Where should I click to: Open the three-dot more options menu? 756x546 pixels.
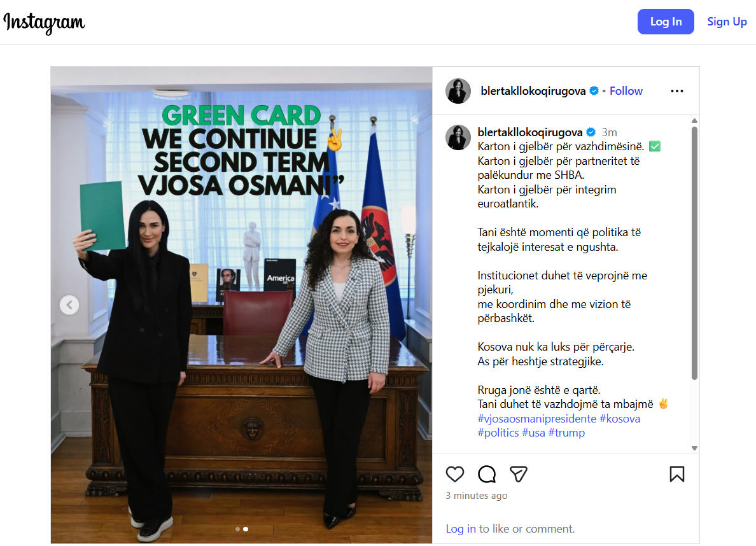click(x=677, y=91)
